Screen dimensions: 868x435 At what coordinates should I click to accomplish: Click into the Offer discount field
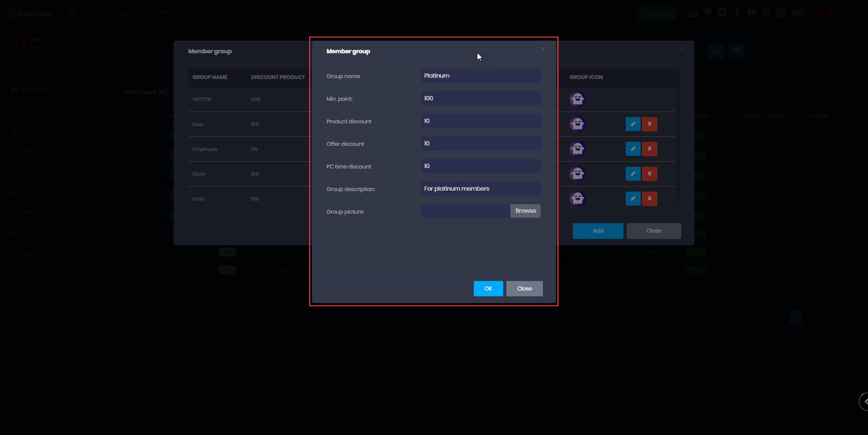pyautogui.click(x=481, y=144)
